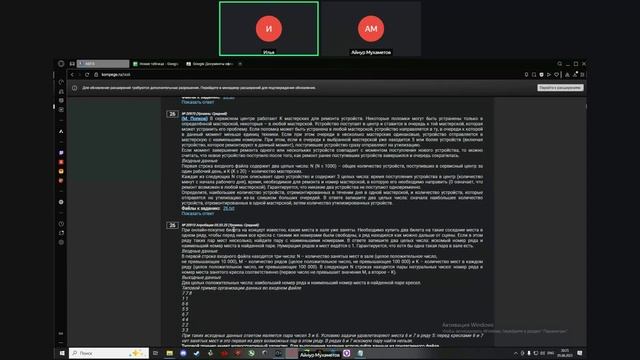
Task: Reload the kompege.ru page
Action: pyautogui.click(x=87, y=75)
